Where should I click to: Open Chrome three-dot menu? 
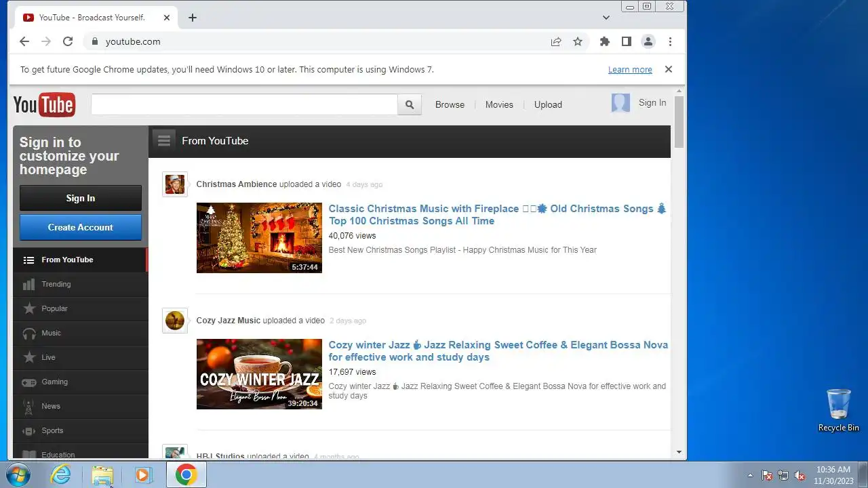[x=670, y=41]
